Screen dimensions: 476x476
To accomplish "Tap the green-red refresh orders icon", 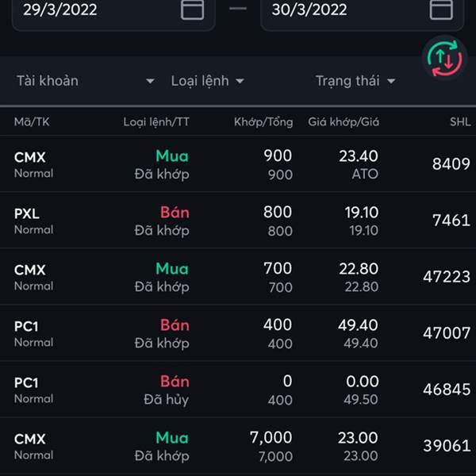I will point(445,58).
